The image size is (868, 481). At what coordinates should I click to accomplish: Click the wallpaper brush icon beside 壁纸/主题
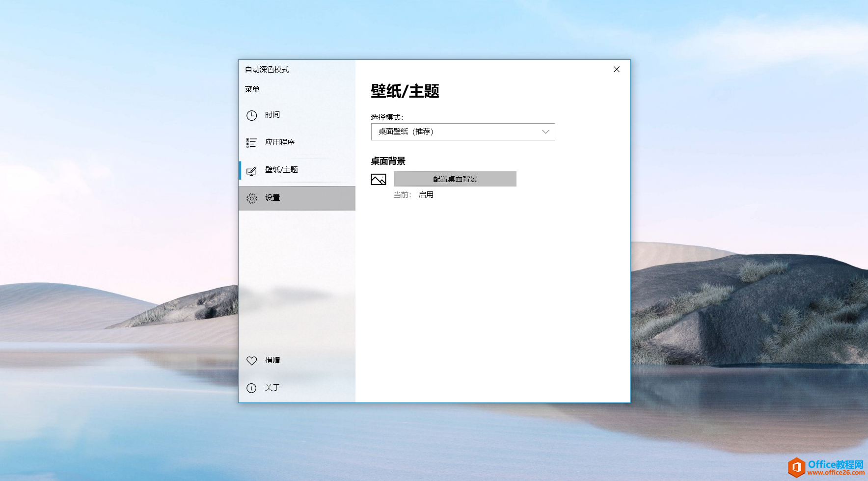[x=251, y=171]
